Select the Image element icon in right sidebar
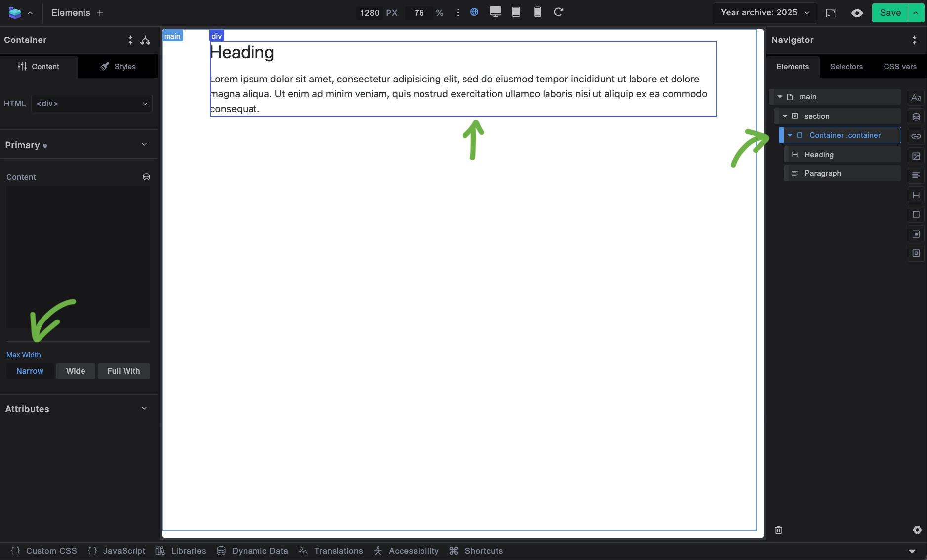This screenshot has width=927, height=560. 916,156
